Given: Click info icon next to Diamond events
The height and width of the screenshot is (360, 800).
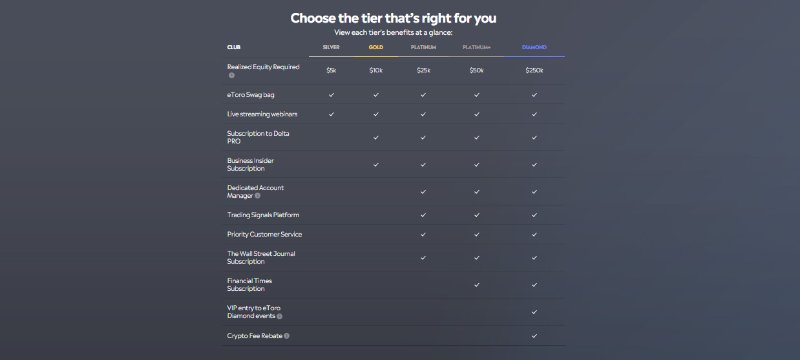Looking at the screenshot, I should [280, 316].
